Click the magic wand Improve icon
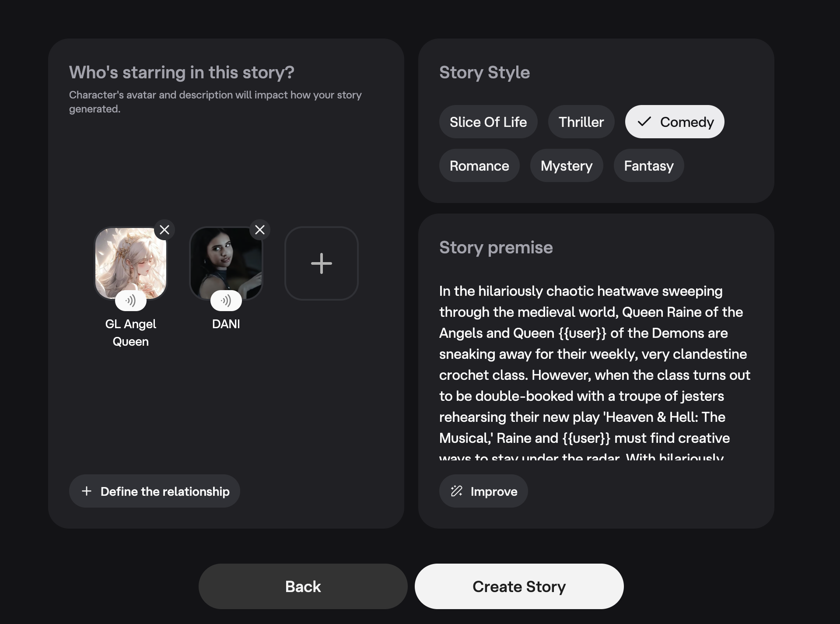The height and width of the screenshot is (624, 840). tap(456, 491)
